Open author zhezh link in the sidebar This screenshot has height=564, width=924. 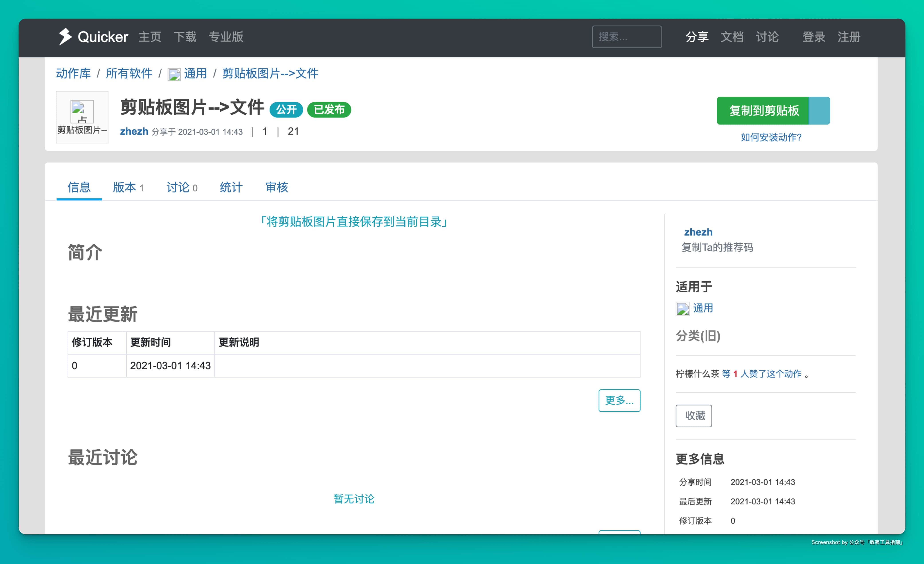tap(698, 232)
